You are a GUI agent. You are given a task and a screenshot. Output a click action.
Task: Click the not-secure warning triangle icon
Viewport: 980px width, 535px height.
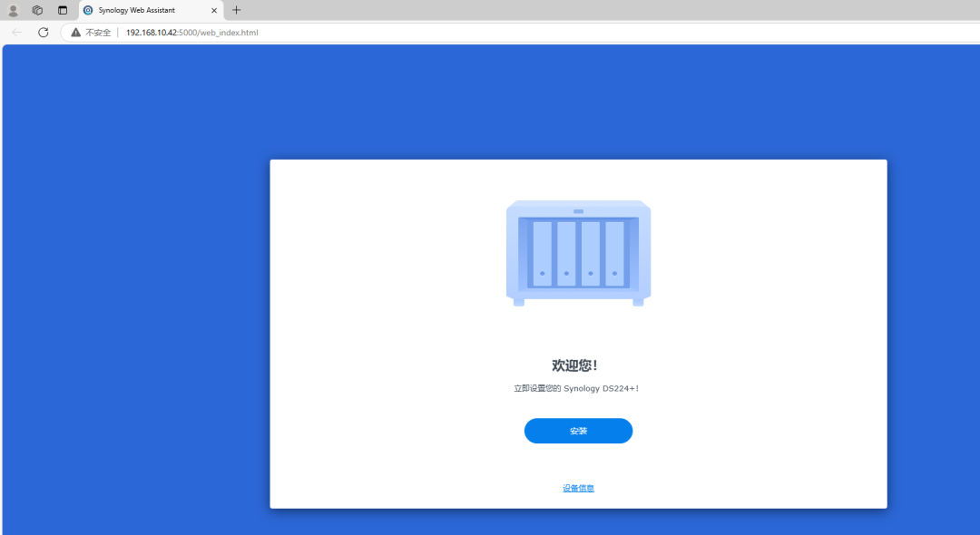(76, 33)
